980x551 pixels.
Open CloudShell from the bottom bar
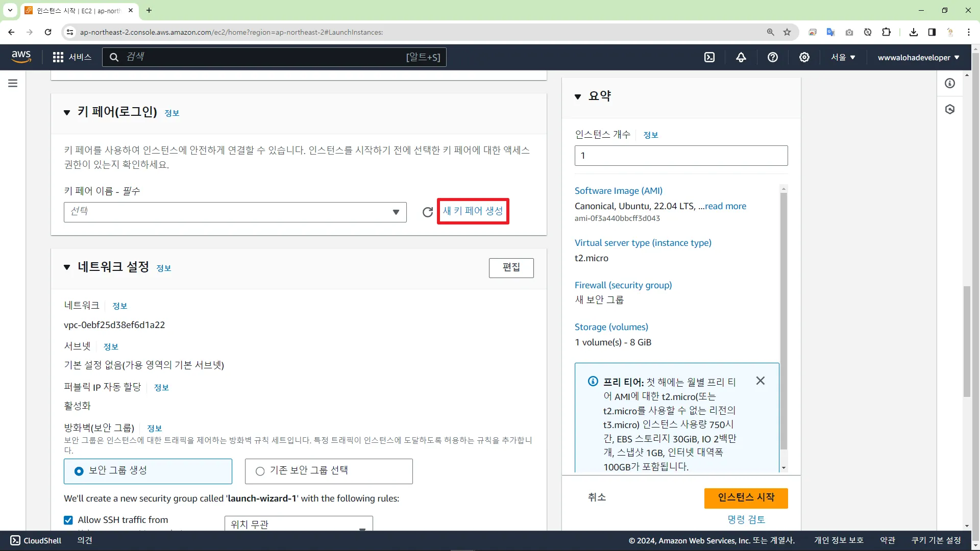coord(36,540)
